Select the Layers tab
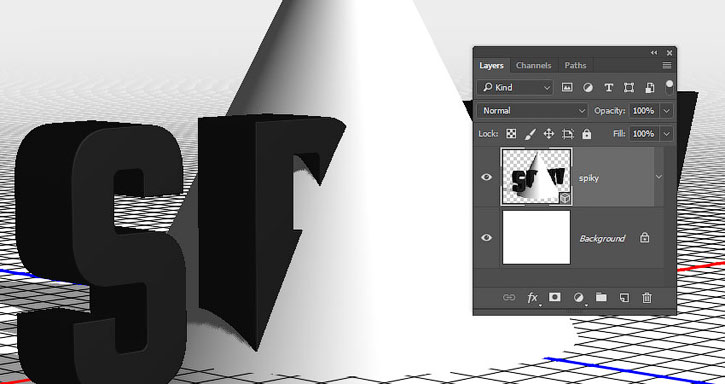Viewport: 725px width, 384px height. pyautogui.click(x=491, y=65)
